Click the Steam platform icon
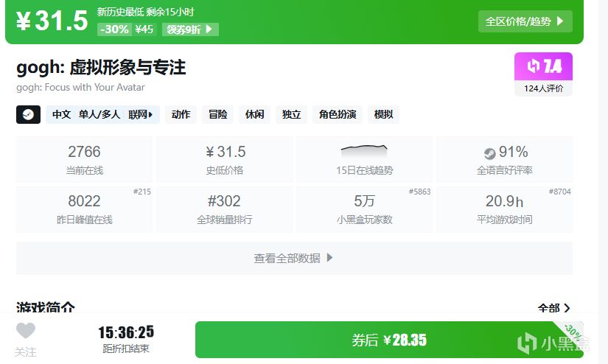 (28, 114)
